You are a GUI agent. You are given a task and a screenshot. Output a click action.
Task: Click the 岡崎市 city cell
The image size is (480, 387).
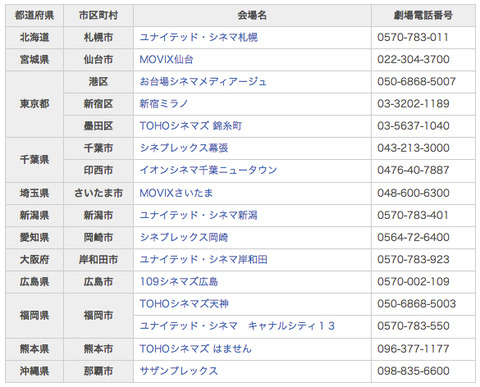pyautogui.click(x=98, y=237)
